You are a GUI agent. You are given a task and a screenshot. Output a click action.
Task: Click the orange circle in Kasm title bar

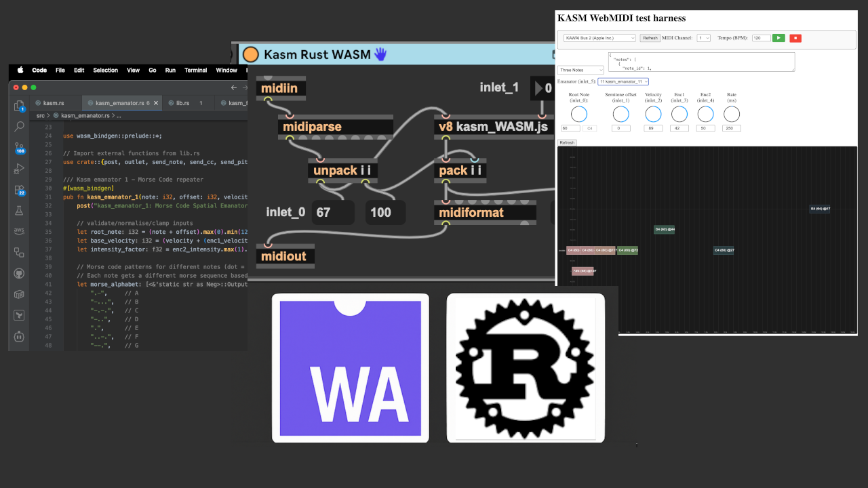pyautogui.click(x=251, y=55)
